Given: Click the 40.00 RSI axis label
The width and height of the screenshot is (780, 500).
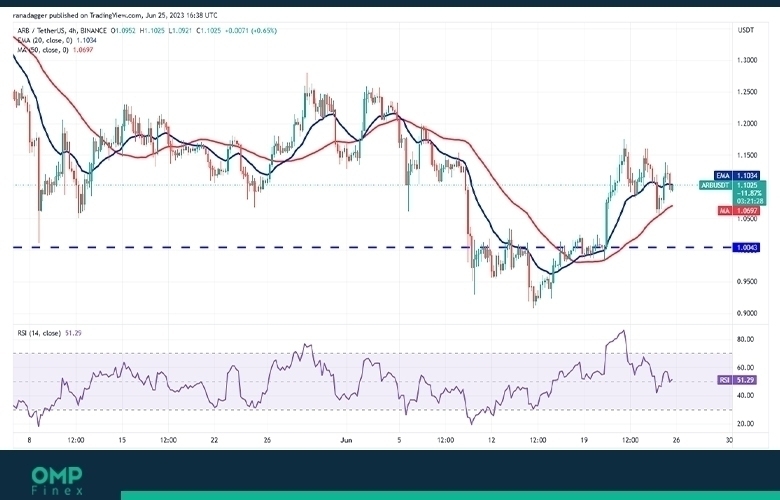Looking at the screenshot, I should coord(745,396).
